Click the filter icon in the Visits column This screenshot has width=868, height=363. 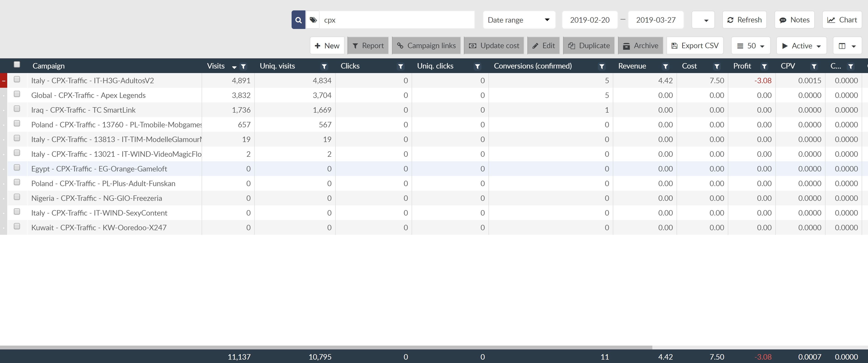(243, 66)
